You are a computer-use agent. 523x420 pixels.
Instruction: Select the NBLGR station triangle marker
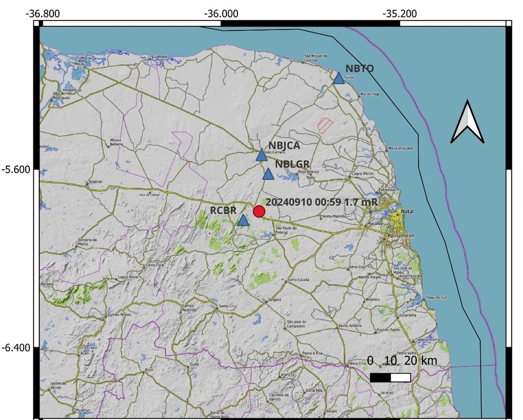click(x=268, y=173)
